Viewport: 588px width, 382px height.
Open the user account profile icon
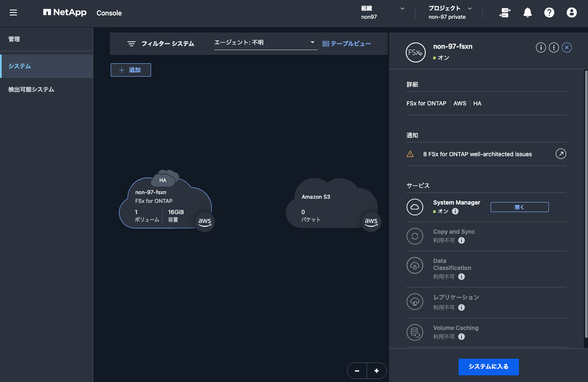click(x=572, y=13)
